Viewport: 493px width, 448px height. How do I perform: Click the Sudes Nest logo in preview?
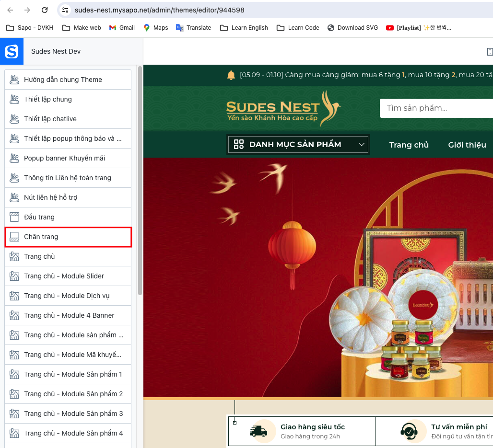[283, 109]
